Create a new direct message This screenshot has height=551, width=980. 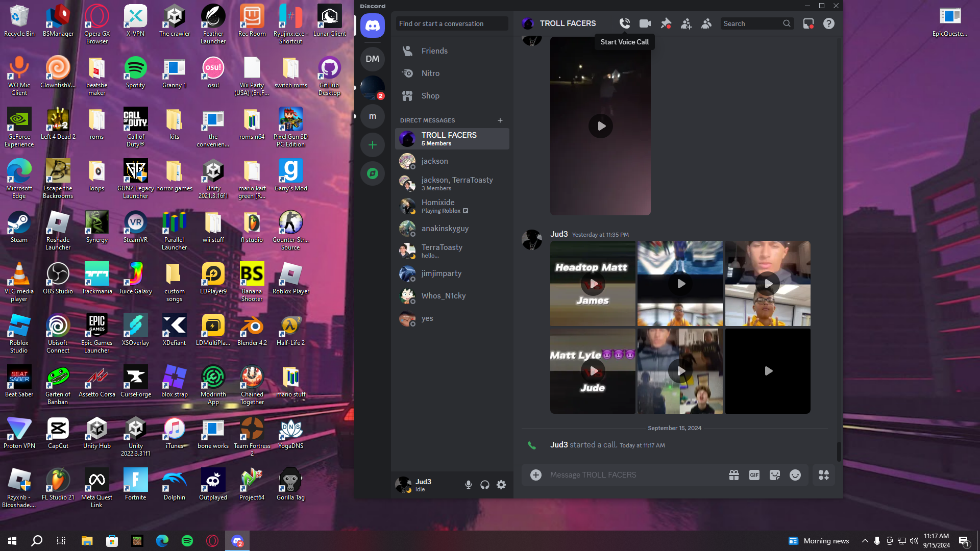(500, 120)
